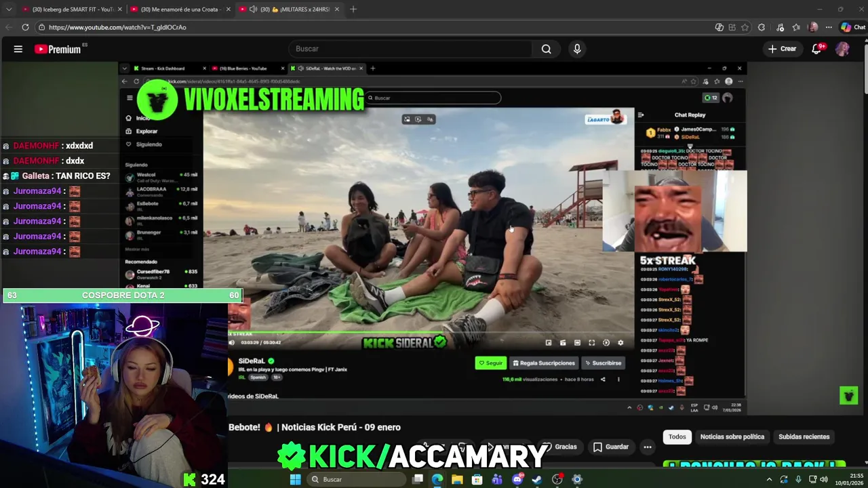Toggle the Kick player volume speaker icon
Viewport: 868px width, 488px height.
(232, 343)
